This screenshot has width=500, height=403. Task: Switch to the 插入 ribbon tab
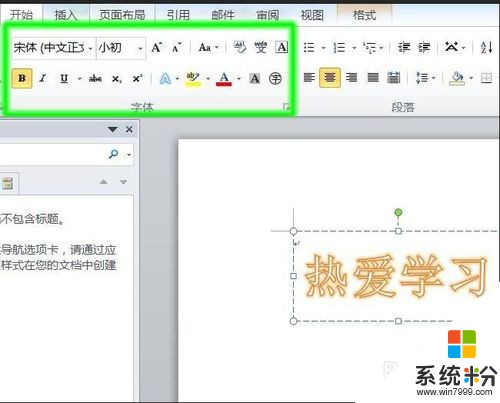pos(66,15)
